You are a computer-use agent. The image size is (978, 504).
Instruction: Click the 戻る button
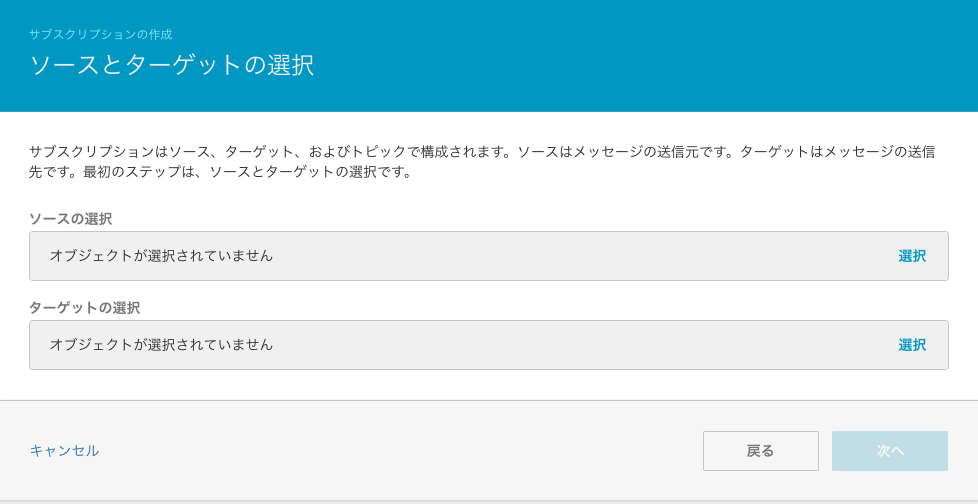tap(760, 451)
